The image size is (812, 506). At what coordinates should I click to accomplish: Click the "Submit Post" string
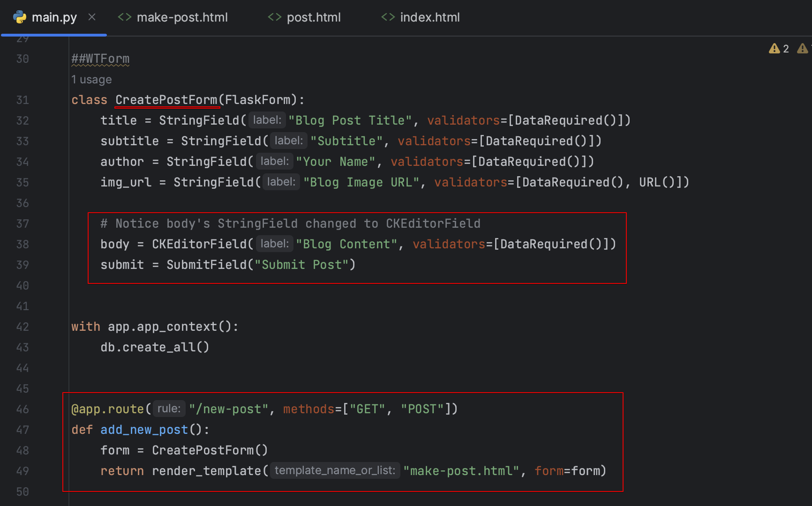[x=301, y=265]
